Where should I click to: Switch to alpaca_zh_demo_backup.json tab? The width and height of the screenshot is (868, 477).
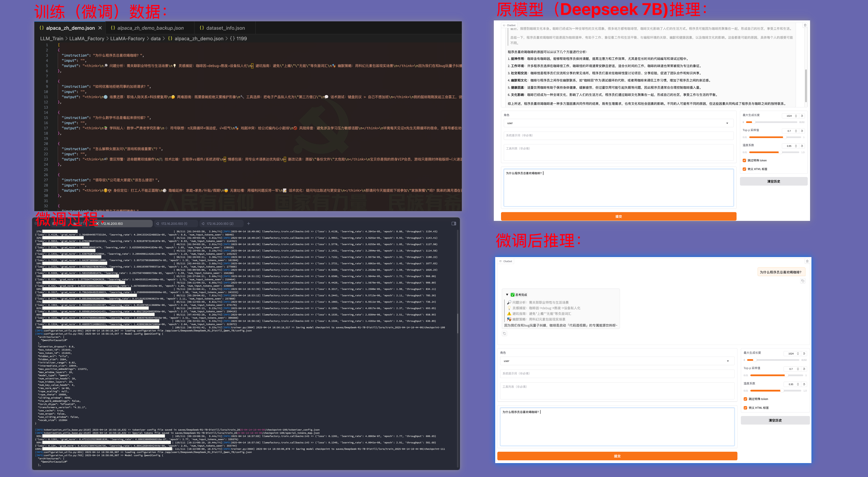(x=150, y=28)
